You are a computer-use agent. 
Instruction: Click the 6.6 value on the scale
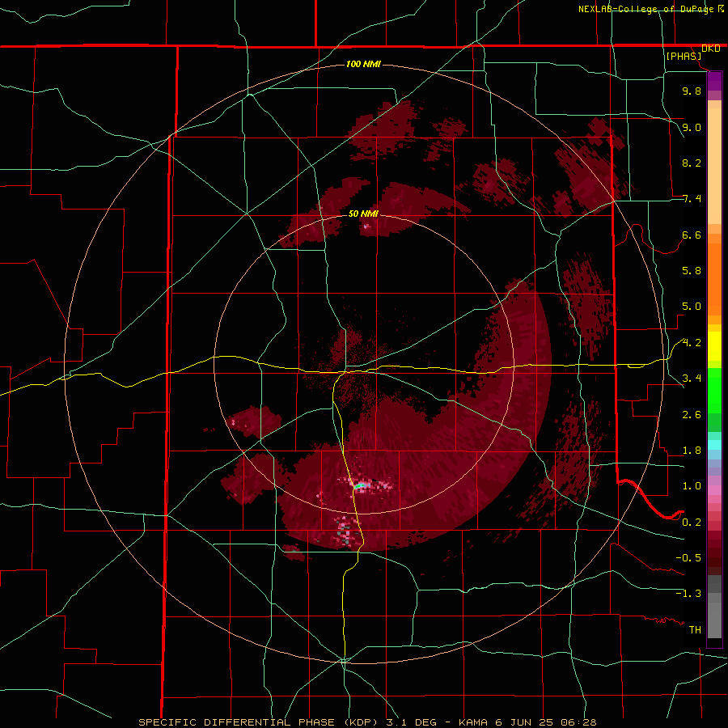pos(692,235)
